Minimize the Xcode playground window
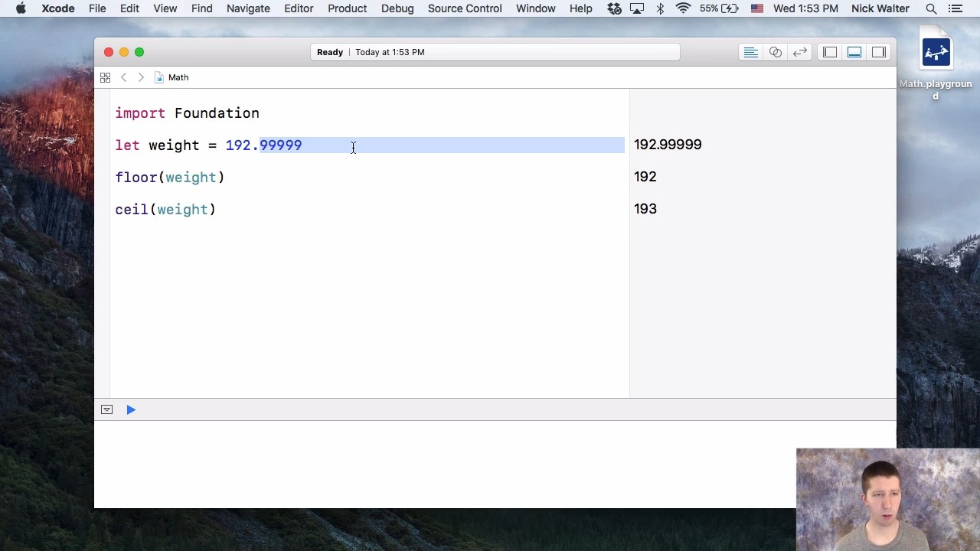 pos(124,52)
